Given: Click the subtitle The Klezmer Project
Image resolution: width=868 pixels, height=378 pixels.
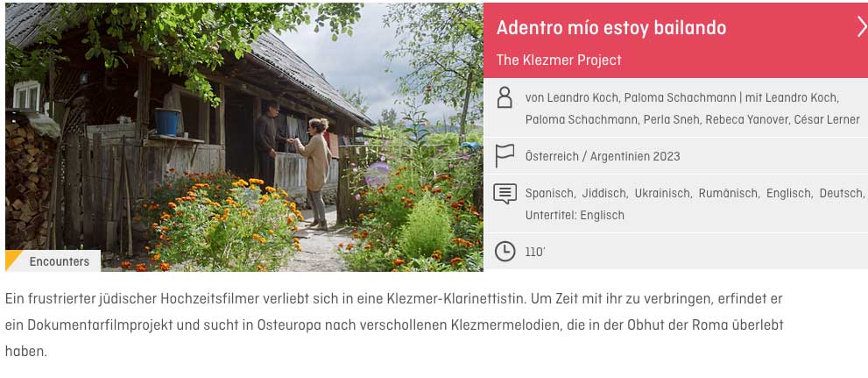Looking at the screenshot, I should coord(559,60).
